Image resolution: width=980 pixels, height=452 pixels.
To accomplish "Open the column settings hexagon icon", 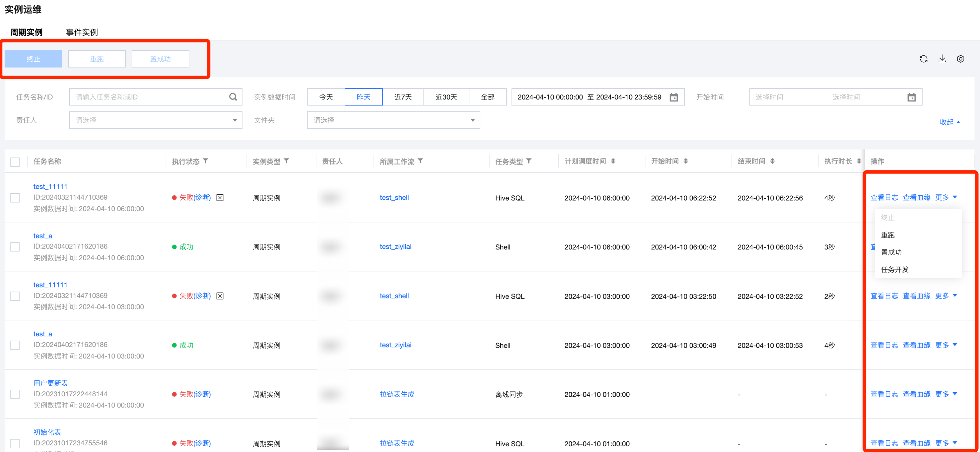I will tap(960, 59).
